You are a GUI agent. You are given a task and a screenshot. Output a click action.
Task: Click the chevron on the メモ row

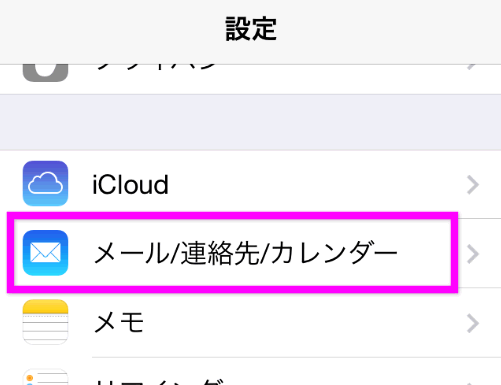point(473,323)
